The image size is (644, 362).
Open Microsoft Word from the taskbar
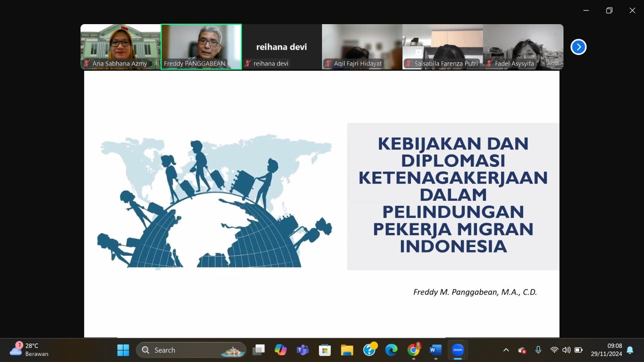pos(436,350)
